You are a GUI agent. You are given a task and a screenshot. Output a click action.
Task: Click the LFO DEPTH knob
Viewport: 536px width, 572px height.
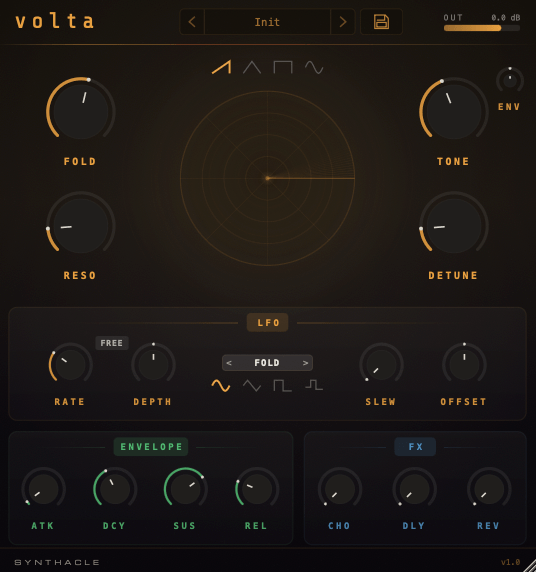click(x=153, y=364)
